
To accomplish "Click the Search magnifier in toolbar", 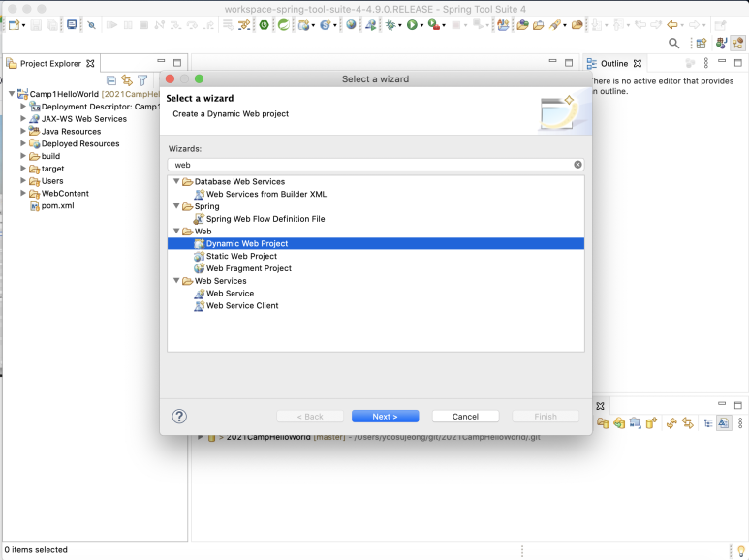I will point(673,44).
